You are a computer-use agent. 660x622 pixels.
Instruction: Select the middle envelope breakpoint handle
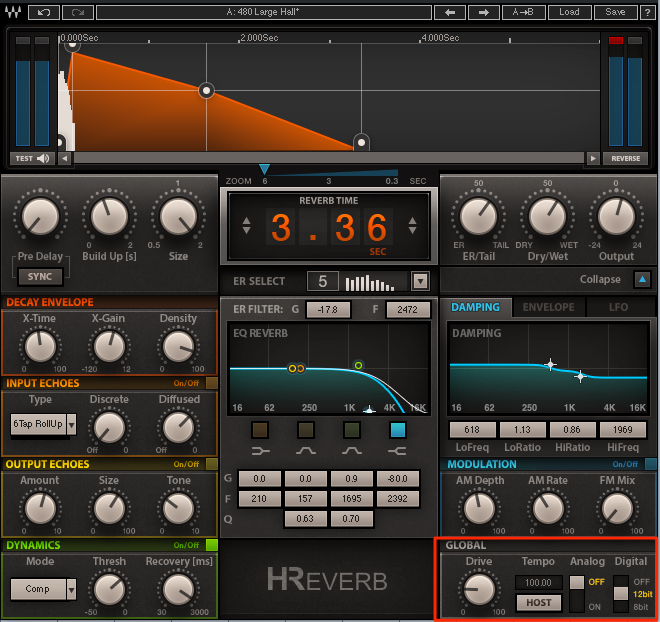[206, 90]
